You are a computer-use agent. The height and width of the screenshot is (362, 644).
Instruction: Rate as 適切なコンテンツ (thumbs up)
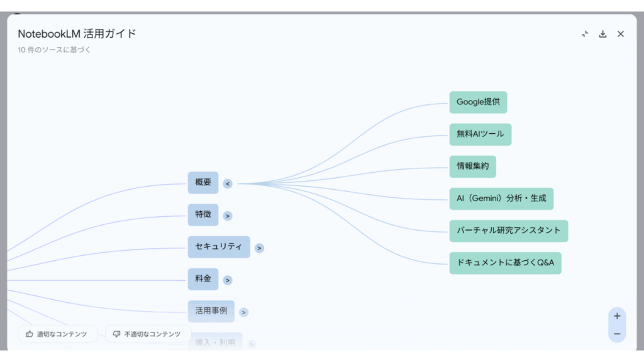(57, 334)
